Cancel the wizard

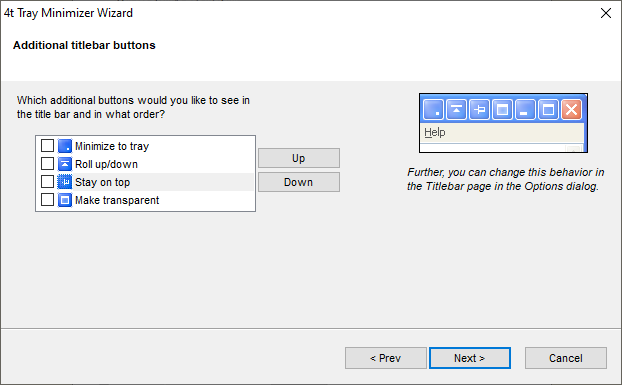tap(566, 358)
